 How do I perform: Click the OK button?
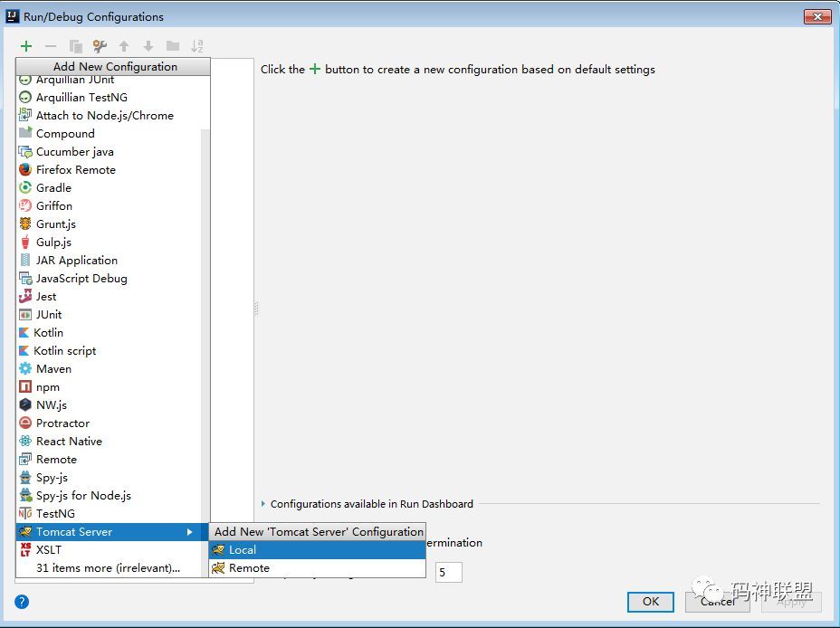pos(651,602)
